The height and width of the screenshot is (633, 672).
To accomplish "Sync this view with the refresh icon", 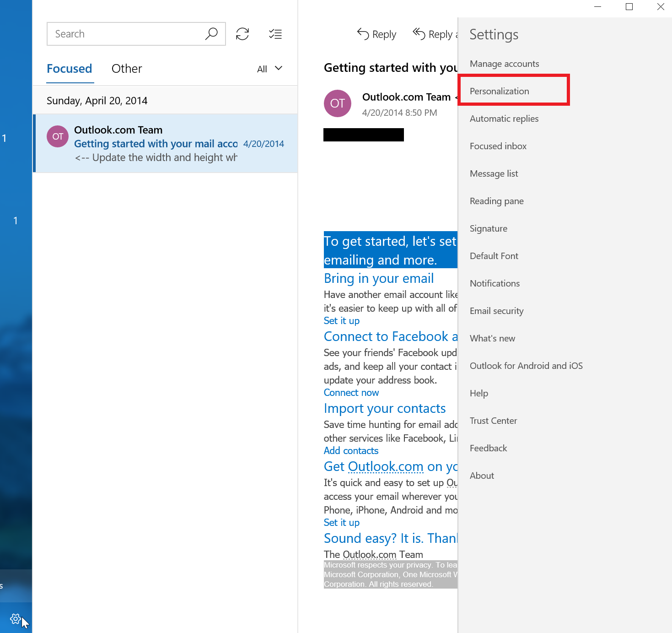I will (x=242, y=34).
